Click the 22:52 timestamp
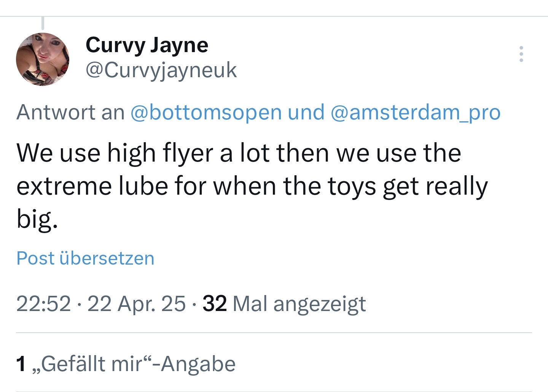The height and width of the screenshot is (392, 548). [x=43, y=304]
